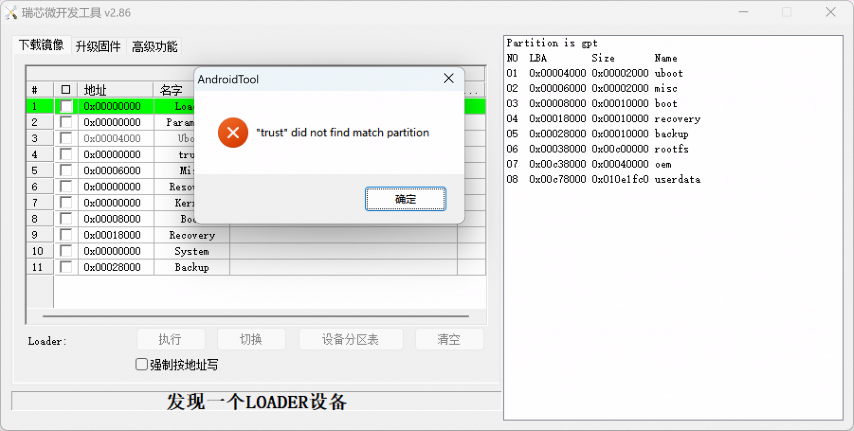
Task: Enable the 强制按地址写 checkbox
Action: [x=142, y=365]
